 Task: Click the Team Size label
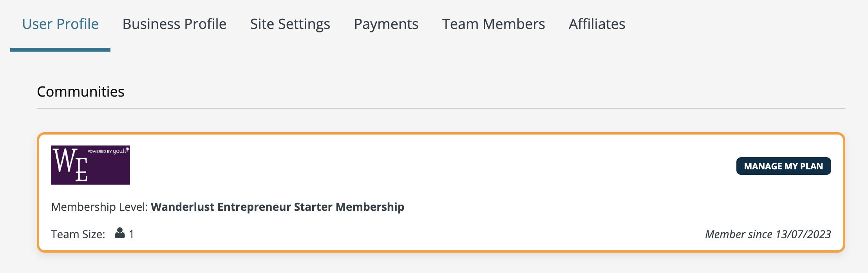point(78,234)
